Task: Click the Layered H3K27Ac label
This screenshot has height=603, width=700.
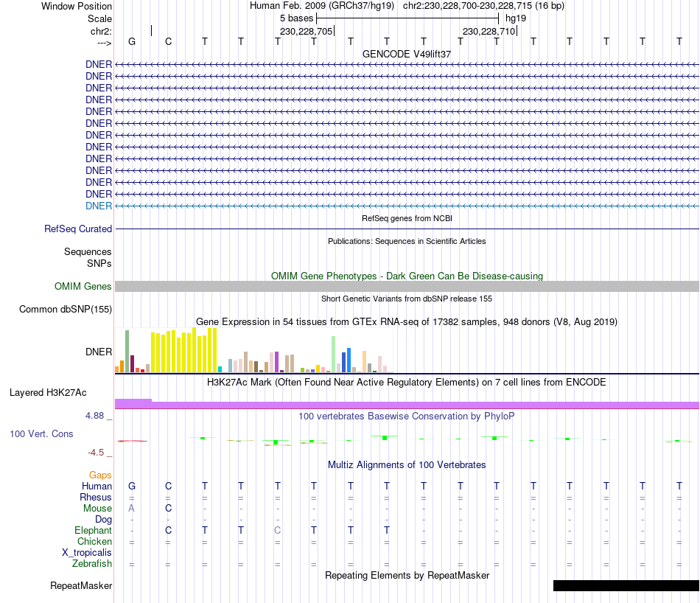Action: (48, 393)
